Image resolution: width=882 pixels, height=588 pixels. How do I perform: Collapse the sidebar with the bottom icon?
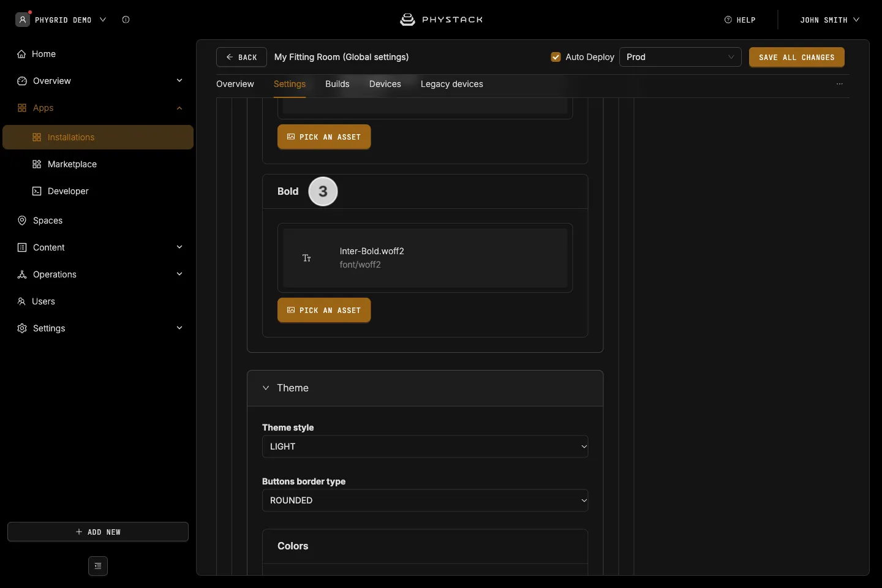[98, 566]
